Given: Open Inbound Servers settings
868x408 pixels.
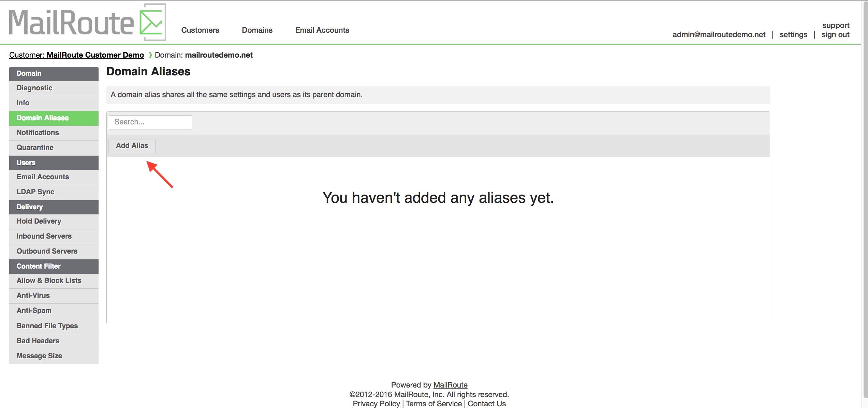Looking at the screenshot, I should (54, 237).
